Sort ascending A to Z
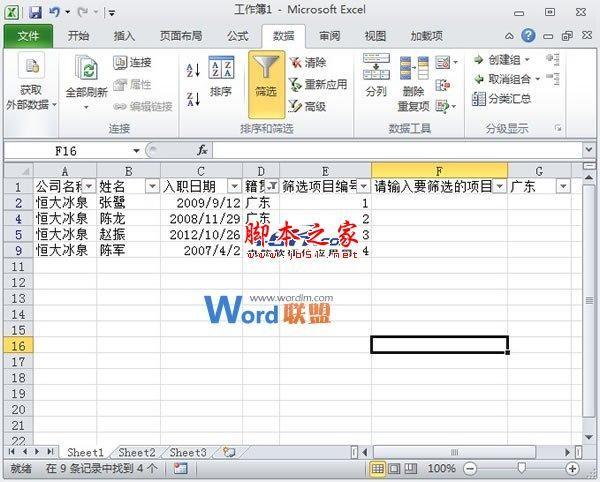600x482 pixels. point(193,70)
